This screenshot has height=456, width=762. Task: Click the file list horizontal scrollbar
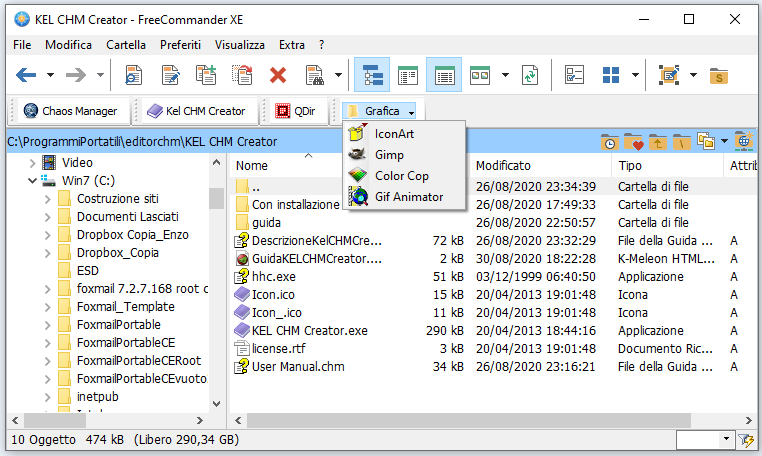[x=469, y=421]
